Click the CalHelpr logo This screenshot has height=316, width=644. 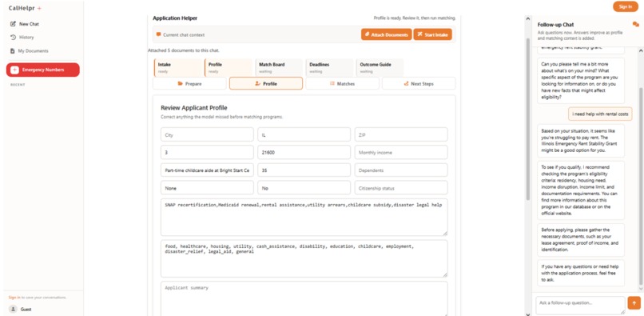point(25,8)
